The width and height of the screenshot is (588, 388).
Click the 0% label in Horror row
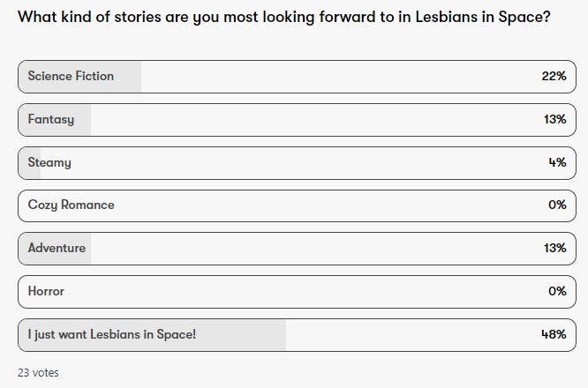557,291
